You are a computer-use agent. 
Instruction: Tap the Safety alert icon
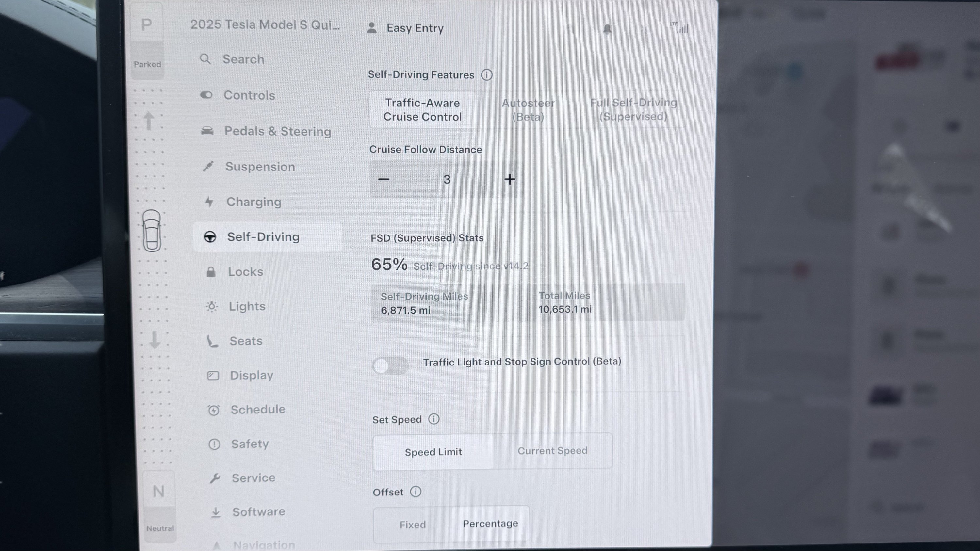pos(214,444)
